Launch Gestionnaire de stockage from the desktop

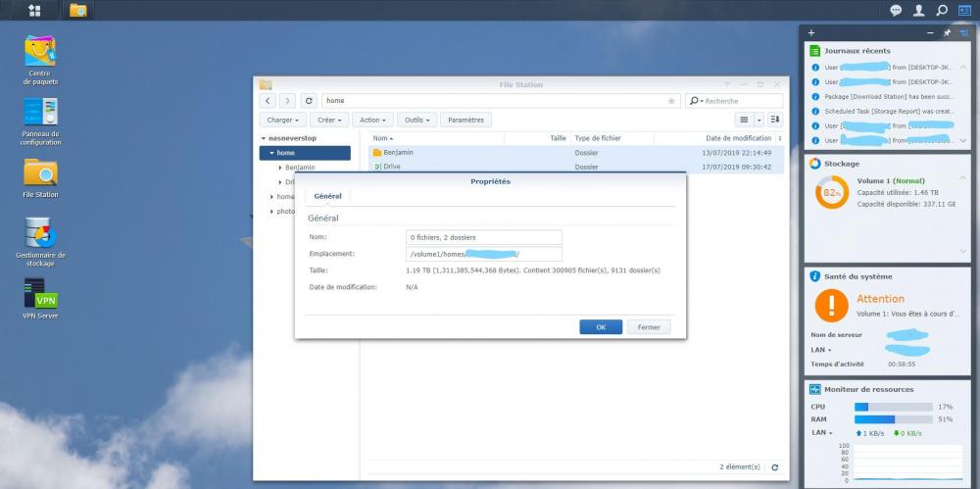40,233
